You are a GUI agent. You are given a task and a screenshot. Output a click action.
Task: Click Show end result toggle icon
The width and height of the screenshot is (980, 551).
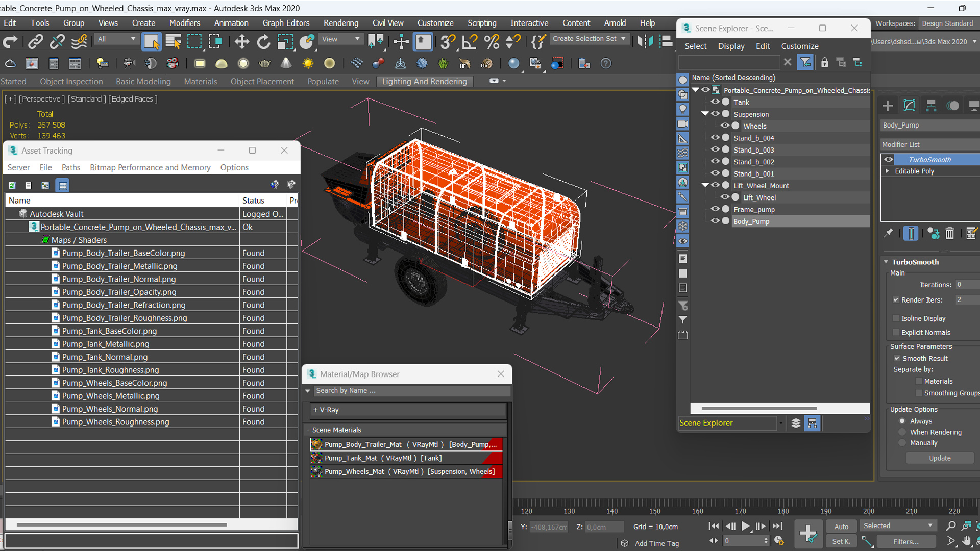[x=911, y=233]
